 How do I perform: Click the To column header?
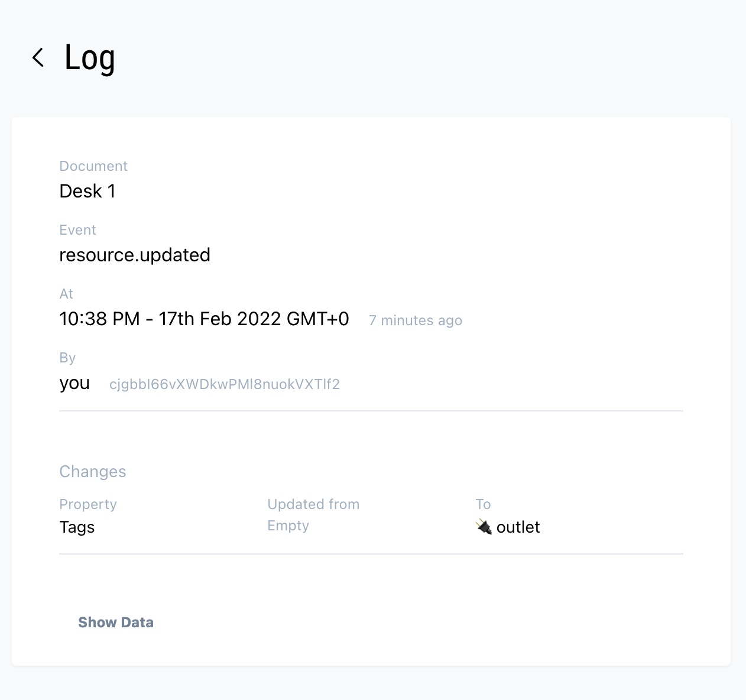point(483,504)
